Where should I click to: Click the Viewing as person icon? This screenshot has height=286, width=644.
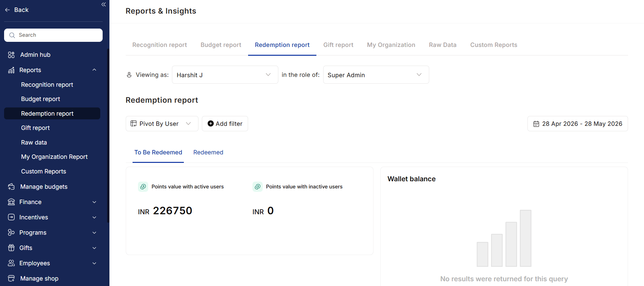point(129,75)
